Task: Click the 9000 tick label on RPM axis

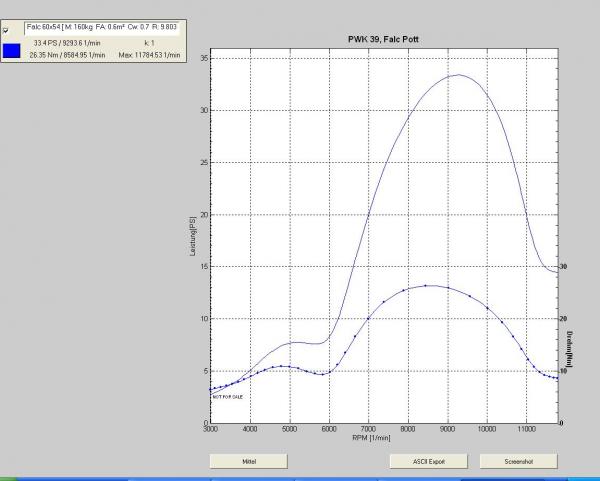Action: pos(447,429)
